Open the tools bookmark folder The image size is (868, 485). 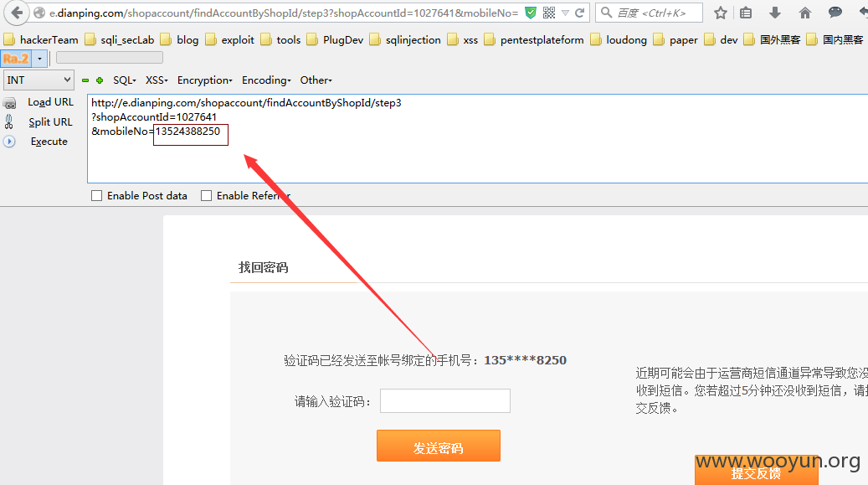click(x=280, y=40)
